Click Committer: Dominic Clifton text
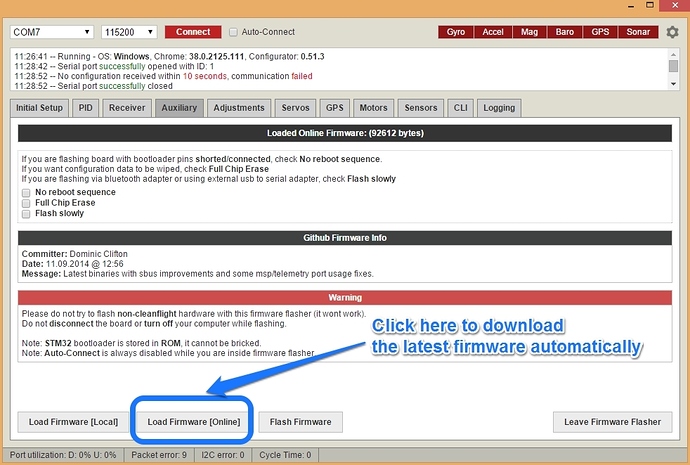This screenshot has width=690, height=465. point(75,254)
